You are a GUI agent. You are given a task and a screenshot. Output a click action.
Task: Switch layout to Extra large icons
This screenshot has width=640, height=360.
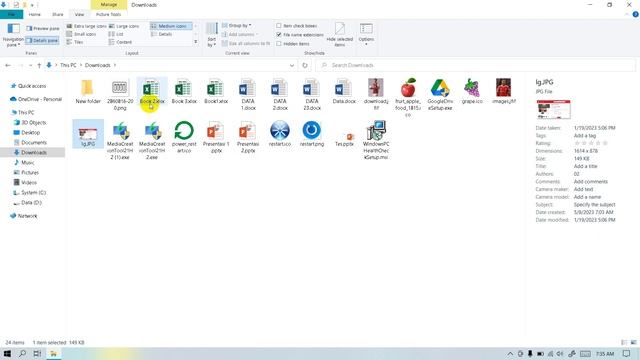(x=86, y=26)
